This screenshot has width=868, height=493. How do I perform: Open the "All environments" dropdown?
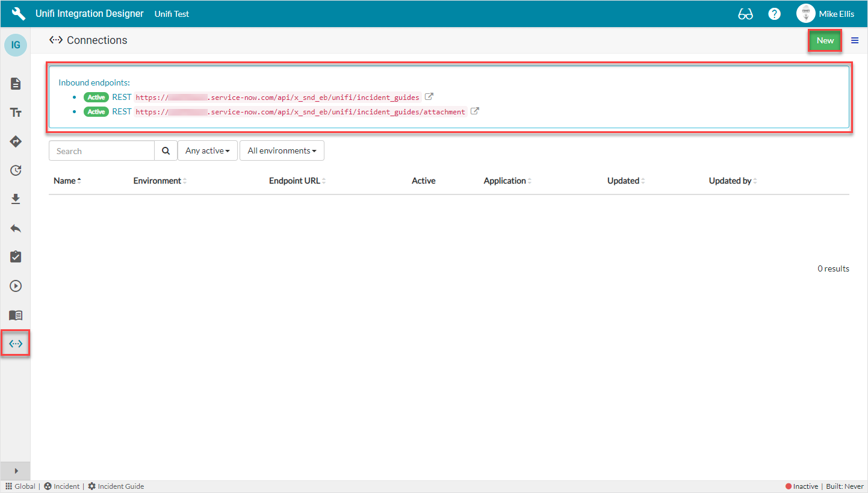coord(282,150)
